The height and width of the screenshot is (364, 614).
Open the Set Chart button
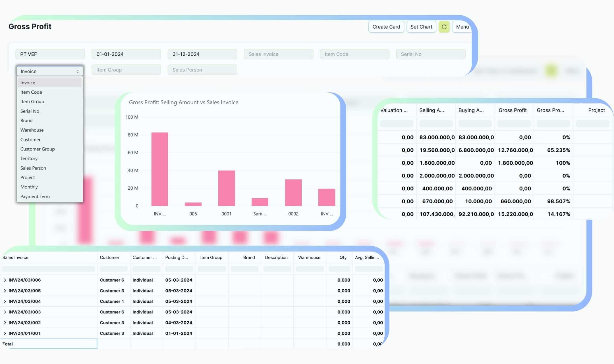pos(421,27)
